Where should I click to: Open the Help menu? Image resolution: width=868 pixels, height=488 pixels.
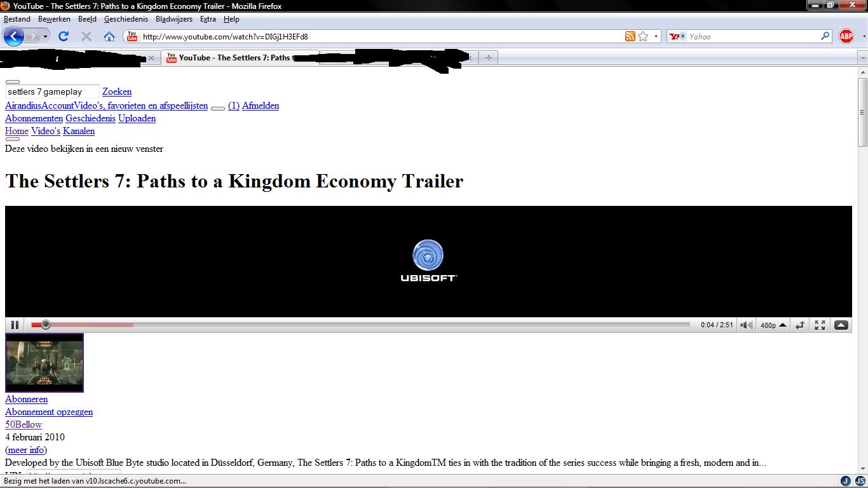[231, 19]
